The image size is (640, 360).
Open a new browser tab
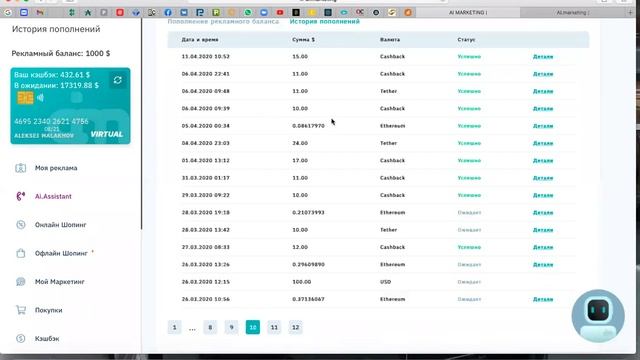pyautogui.click(x=631, y=13)
